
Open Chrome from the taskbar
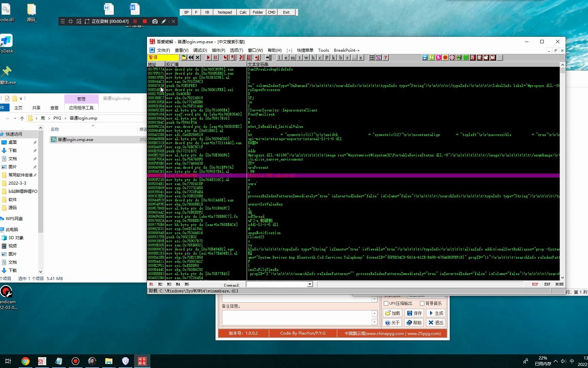click(26, 361)
